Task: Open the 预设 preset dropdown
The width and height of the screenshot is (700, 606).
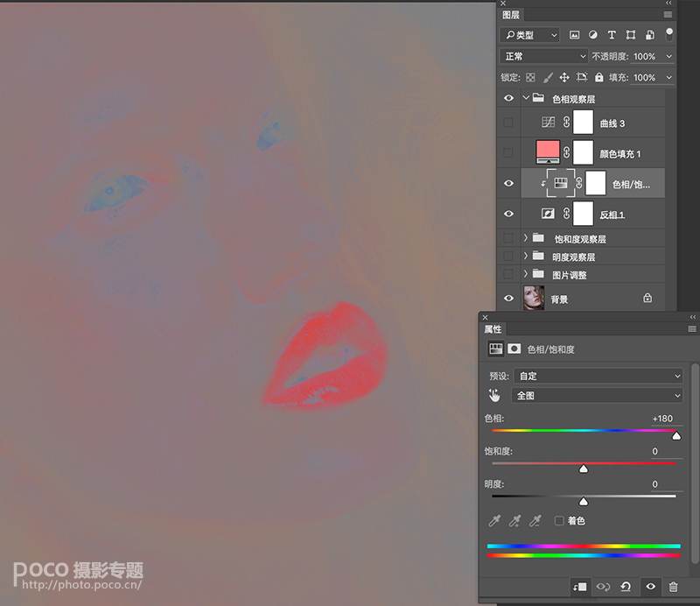Action: point(598,376)
